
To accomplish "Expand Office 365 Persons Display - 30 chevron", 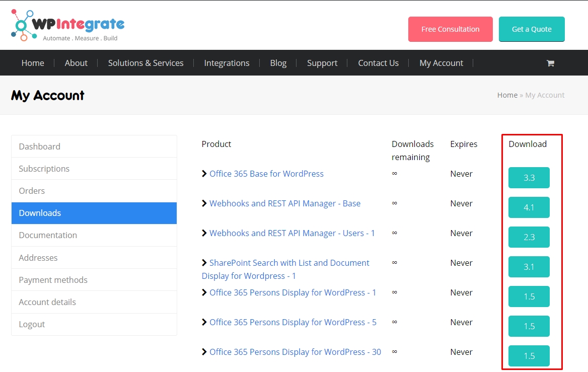I will click(x=204, y=352).
